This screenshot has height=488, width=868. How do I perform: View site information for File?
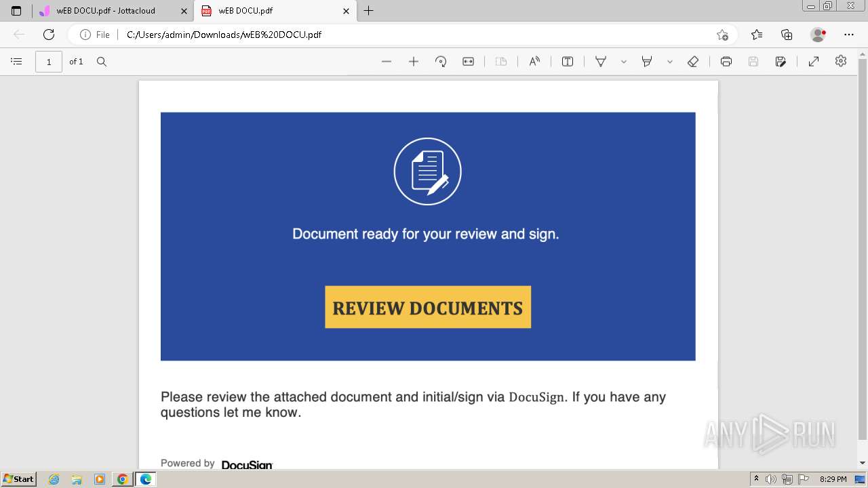[x=95, y=35]
